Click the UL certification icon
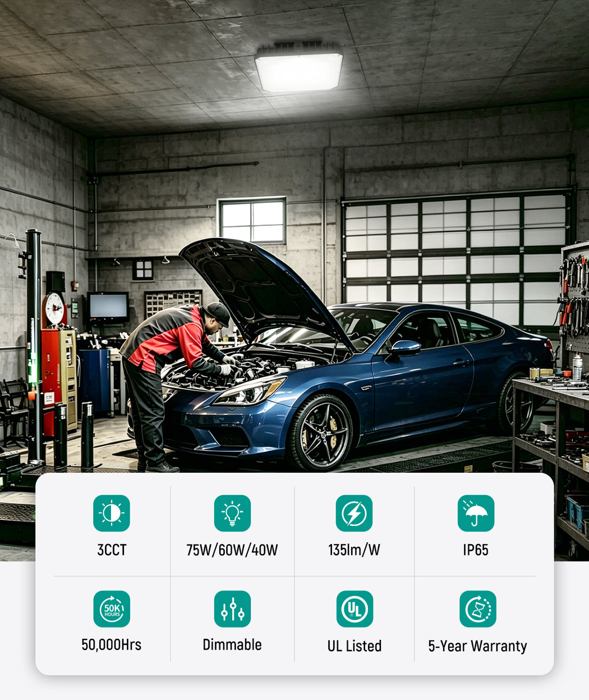Viewport: 589px width, 700px height. point(355,609)
